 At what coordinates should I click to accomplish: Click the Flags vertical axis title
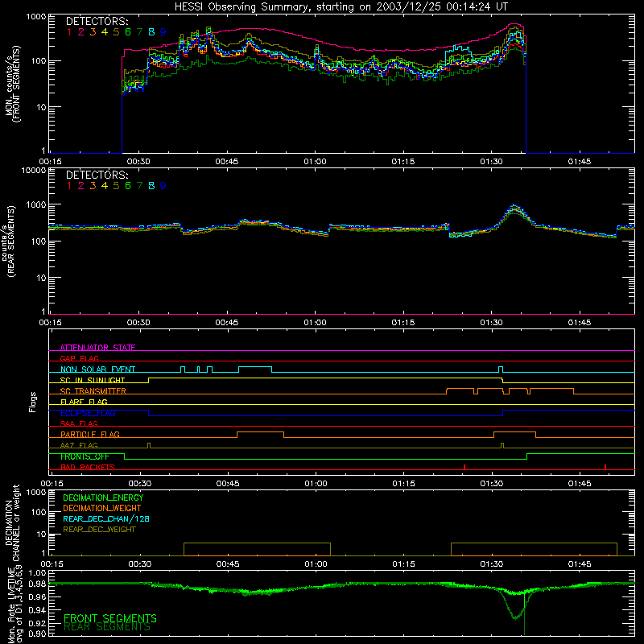(32, 402)
